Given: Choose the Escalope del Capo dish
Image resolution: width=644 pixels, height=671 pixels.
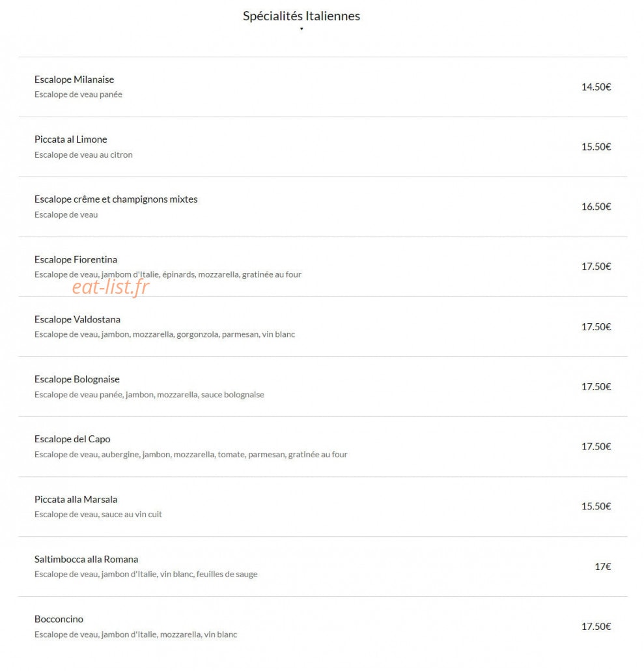Looking at the screenshot, I should click(x=323, y=446).
